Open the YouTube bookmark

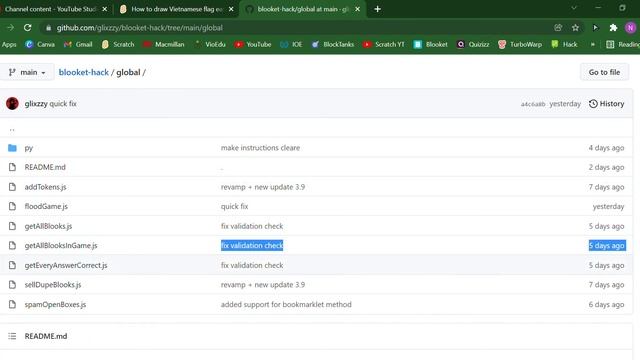pyautogui.click(x=253, y=44)
